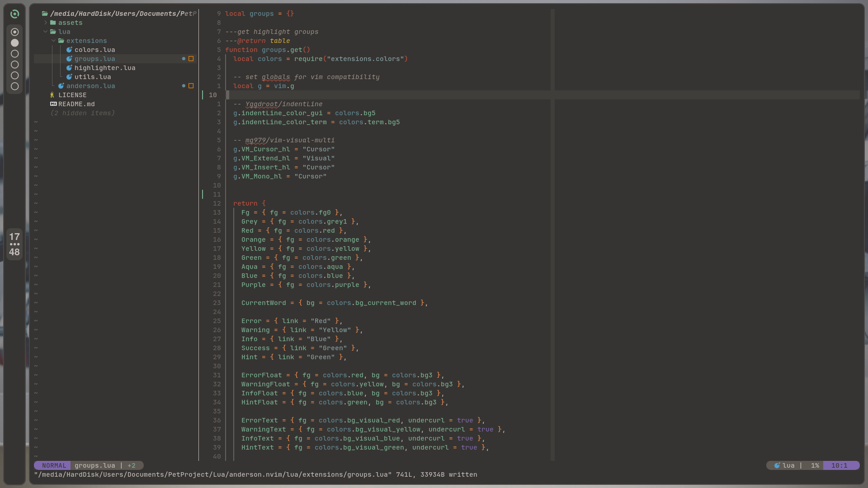Image resolution: width=868 pixels, height=488 pixels.
Task: Collapse the extensions folder
Action: coord(54,41)
